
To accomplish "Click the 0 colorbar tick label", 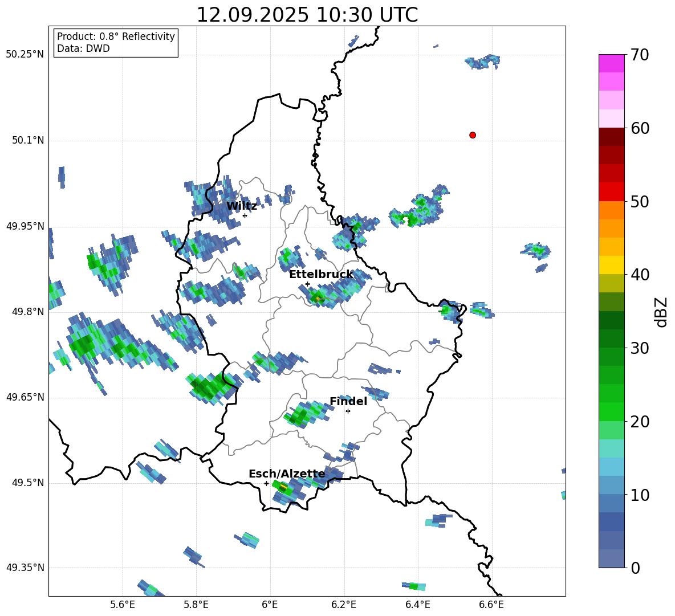I will click(x=635, y=568).
